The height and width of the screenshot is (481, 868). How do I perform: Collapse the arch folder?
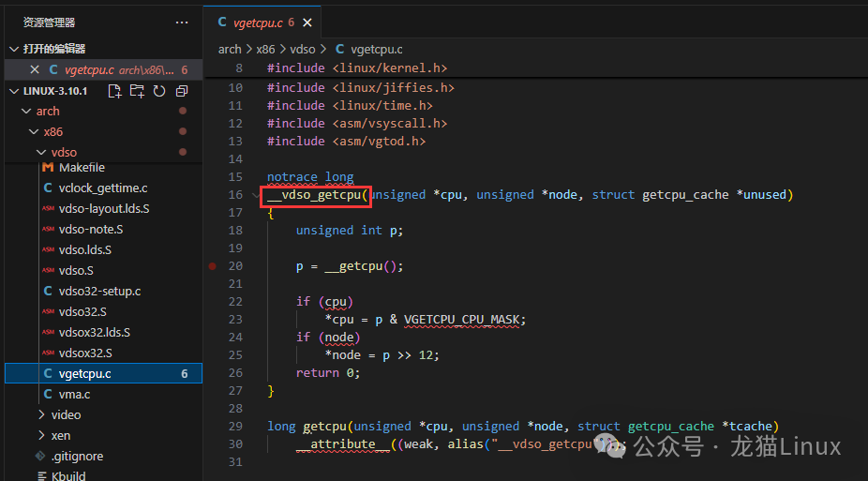(x=26, y=112)
